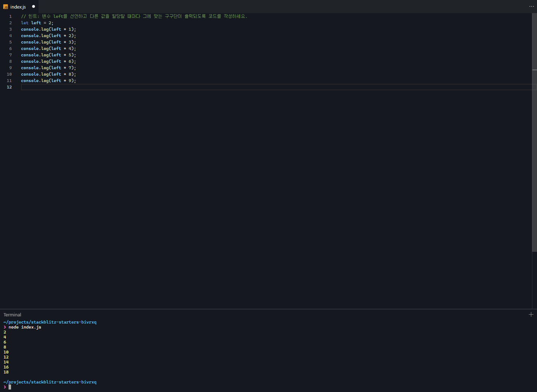
Task: Click the 'node index.js' command in terminal
Action: (x=25, y=327)
